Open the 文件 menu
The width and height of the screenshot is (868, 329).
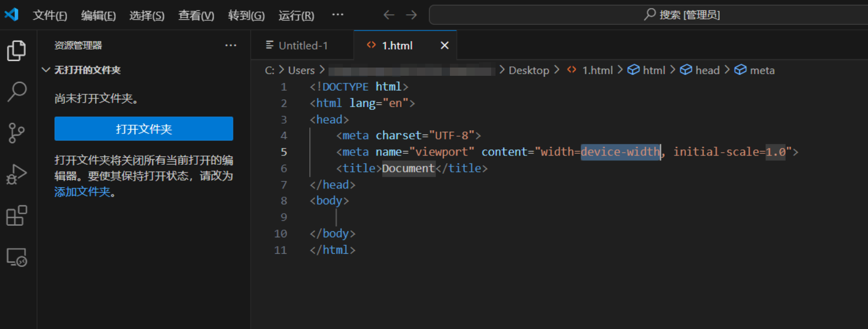coord(49,15)
